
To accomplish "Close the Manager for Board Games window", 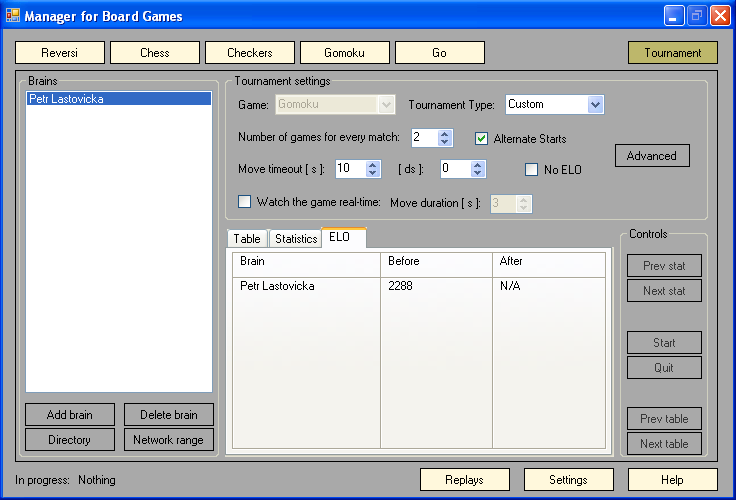I will pyautogui.click(x=720, y=15).
